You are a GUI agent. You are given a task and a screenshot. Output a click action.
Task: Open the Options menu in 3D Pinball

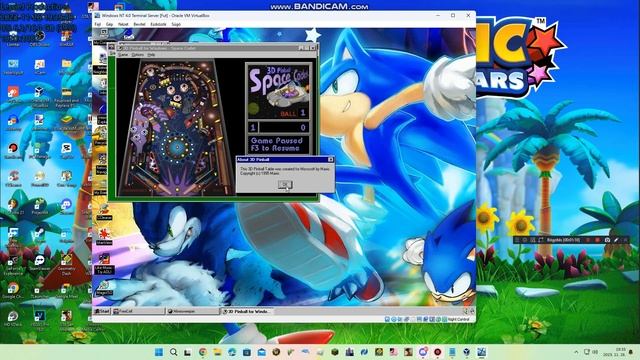tap(138, 55)
